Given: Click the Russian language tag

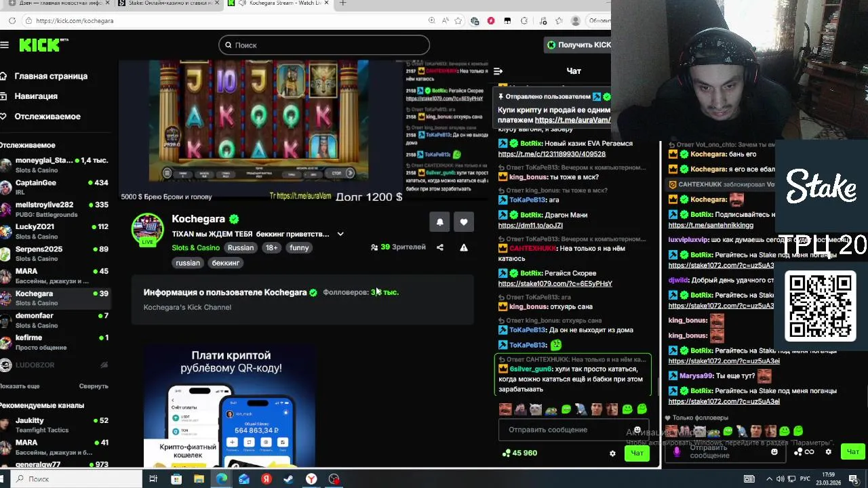Looking at the screenshot, I should pyautogui.click(x=240, y=248).
